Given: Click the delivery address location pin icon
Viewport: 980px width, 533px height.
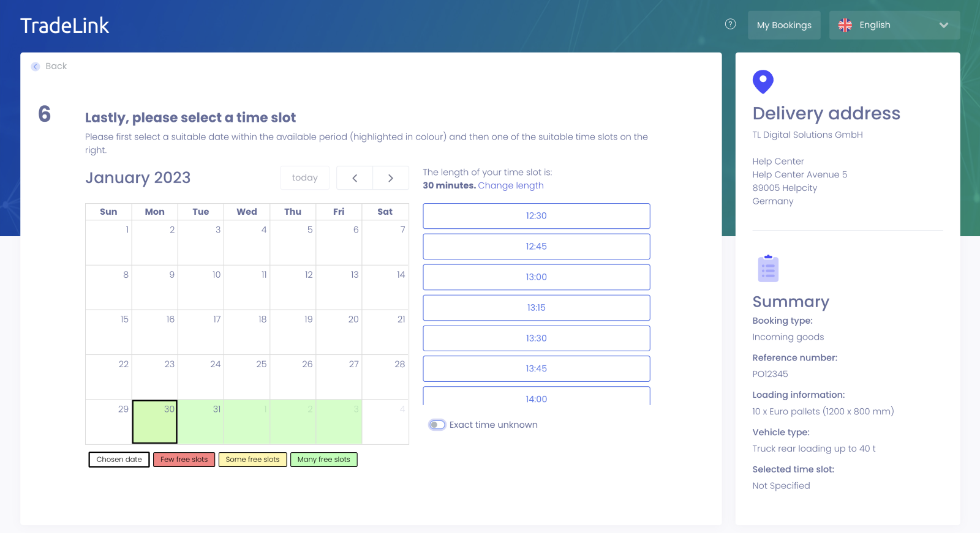Looking at the screenshot, I should pos(763,81).
